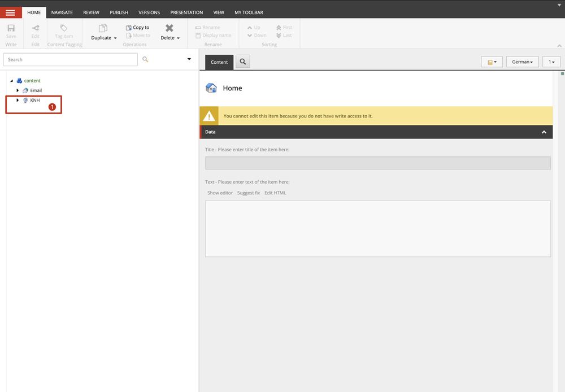Open the version number 1 dropdown
This screenshot has height=392, width=565.
pyautogui.click(x=551, y=62)
